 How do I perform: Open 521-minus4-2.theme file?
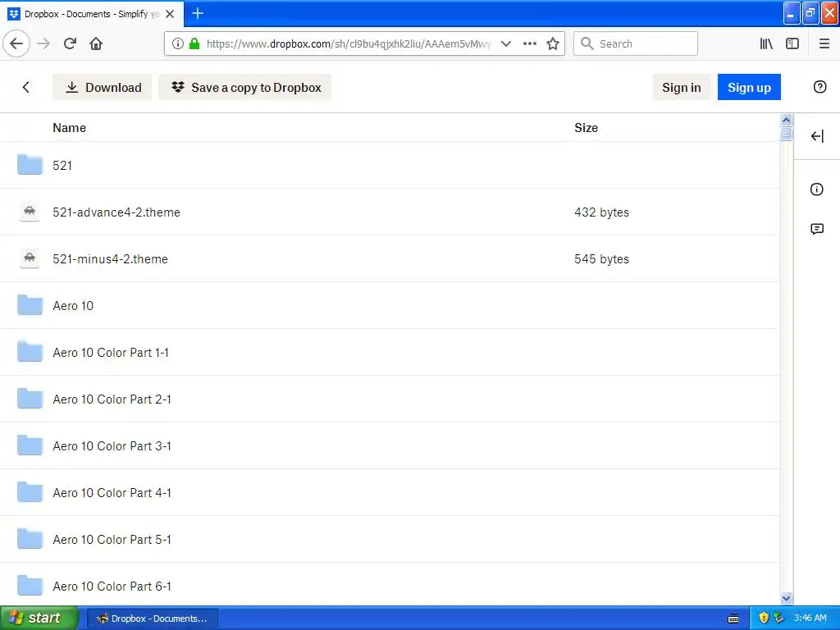click(111, 258)
